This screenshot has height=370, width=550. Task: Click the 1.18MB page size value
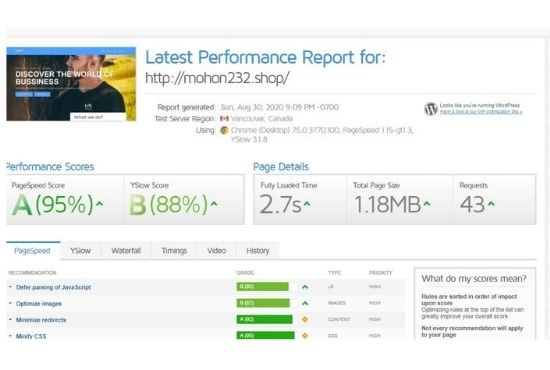click(x=387, y=204)
